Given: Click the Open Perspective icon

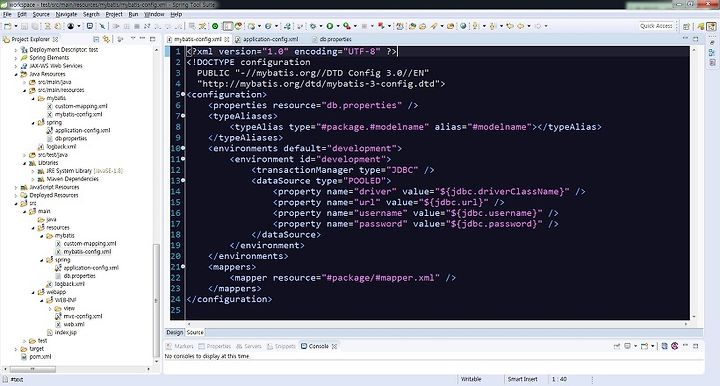Looking at the screenshot, I should click(x=686, y=26).
